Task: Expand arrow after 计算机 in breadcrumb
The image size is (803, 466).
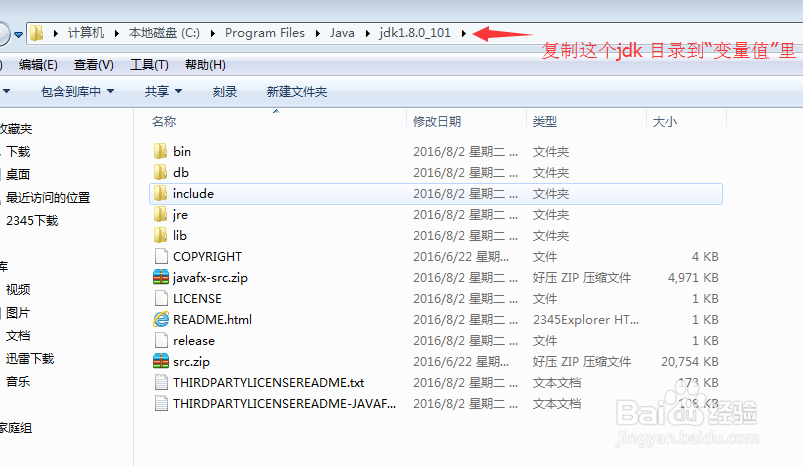Action: 117,34
